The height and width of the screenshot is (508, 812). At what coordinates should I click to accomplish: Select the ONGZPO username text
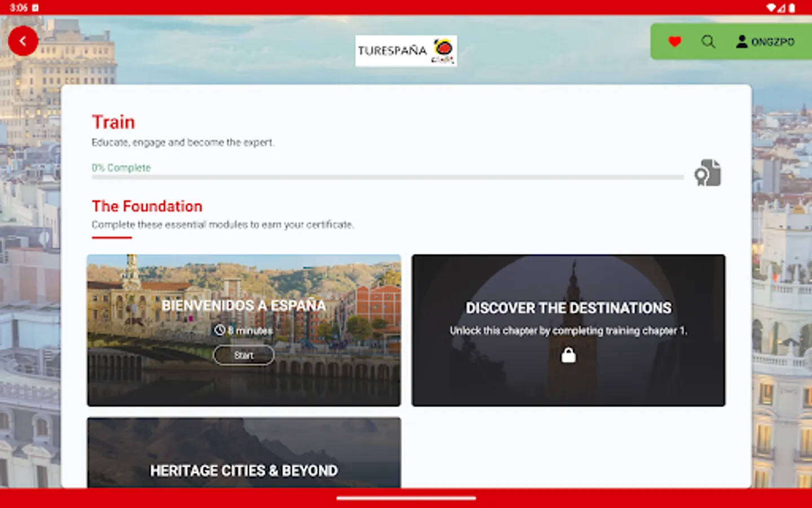774,41
